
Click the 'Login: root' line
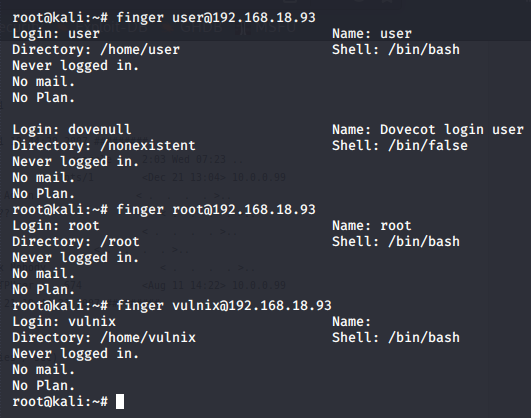coord(56,226)
